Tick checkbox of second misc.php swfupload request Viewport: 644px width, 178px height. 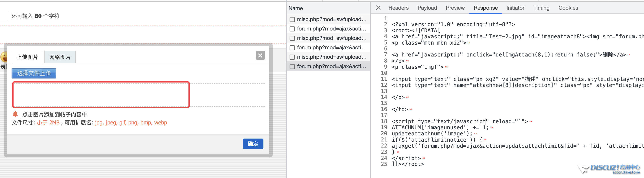292,38
